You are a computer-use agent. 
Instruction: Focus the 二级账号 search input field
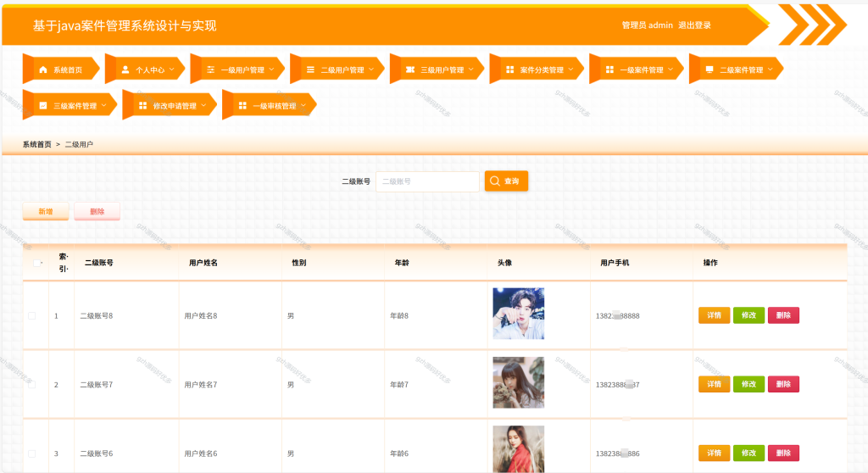(427, 181)
